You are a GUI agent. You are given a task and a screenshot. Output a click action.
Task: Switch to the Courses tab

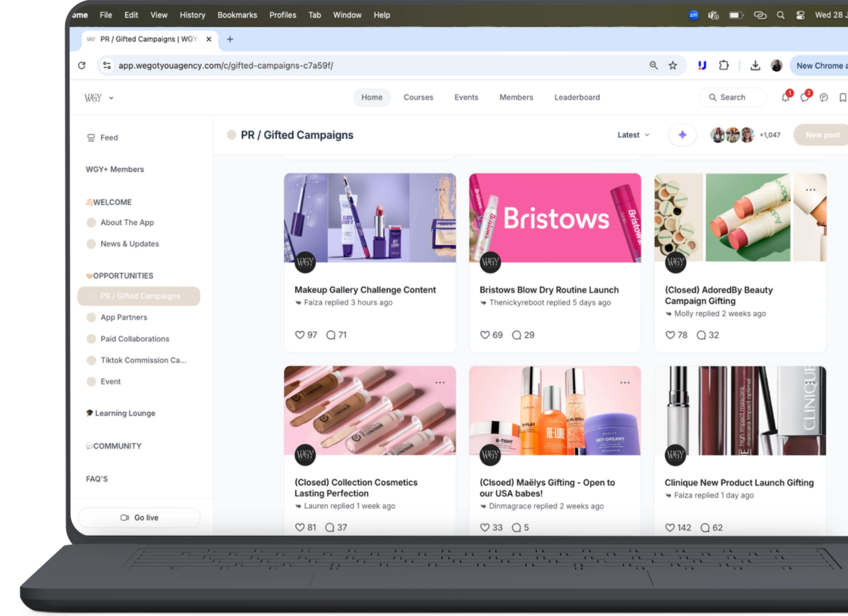(x=418, y=98)
